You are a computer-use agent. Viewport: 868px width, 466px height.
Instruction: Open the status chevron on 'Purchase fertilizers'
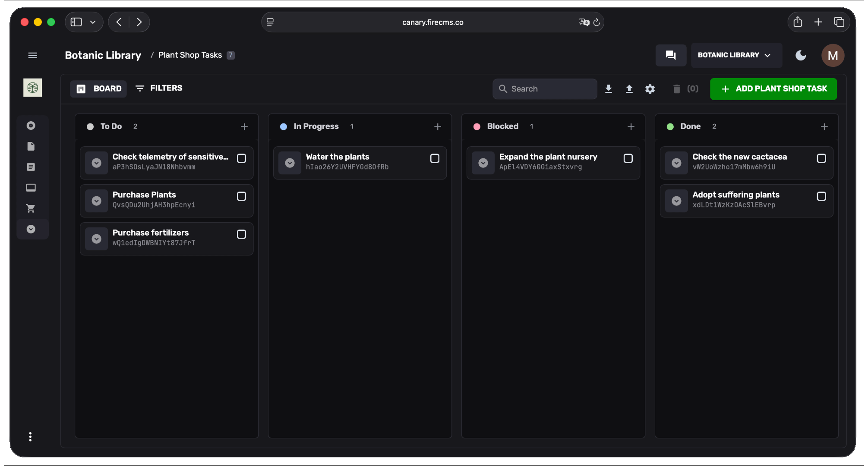96,239
